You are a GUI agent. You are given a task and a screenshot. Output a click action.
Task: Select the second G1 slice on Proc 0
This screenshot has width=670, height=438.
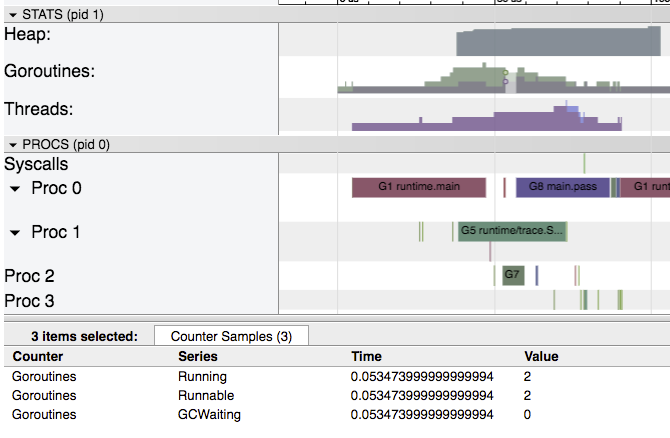coord(645,188)
